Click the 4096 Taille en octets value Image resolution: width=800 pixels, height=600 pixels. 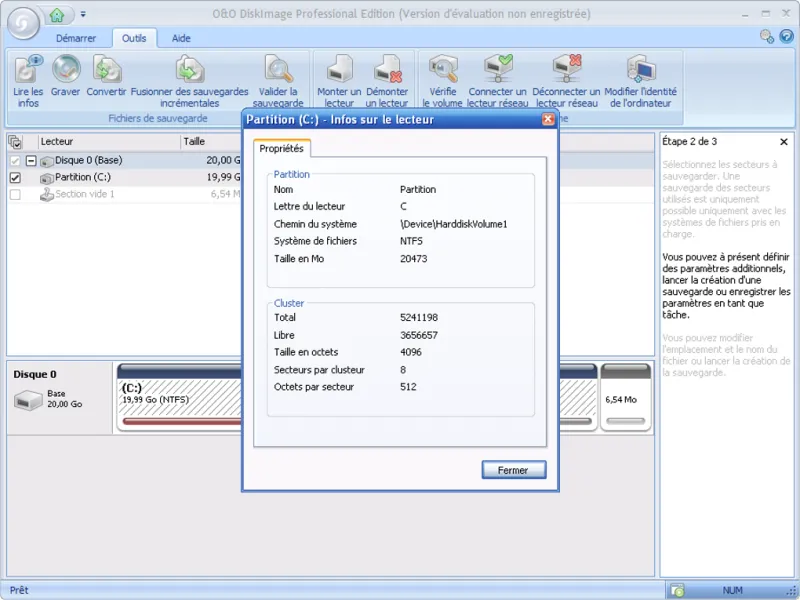coord(411,352)
